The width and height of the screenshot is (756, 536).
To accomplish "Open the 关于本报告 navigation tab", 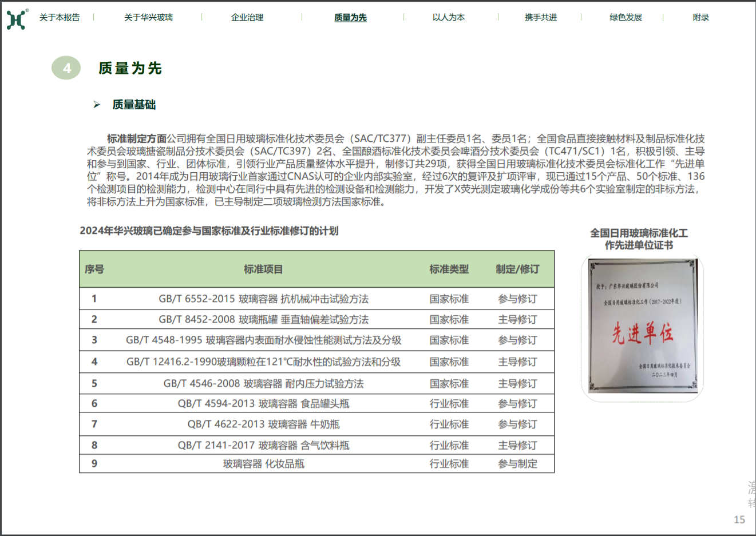I will (60, 18).
